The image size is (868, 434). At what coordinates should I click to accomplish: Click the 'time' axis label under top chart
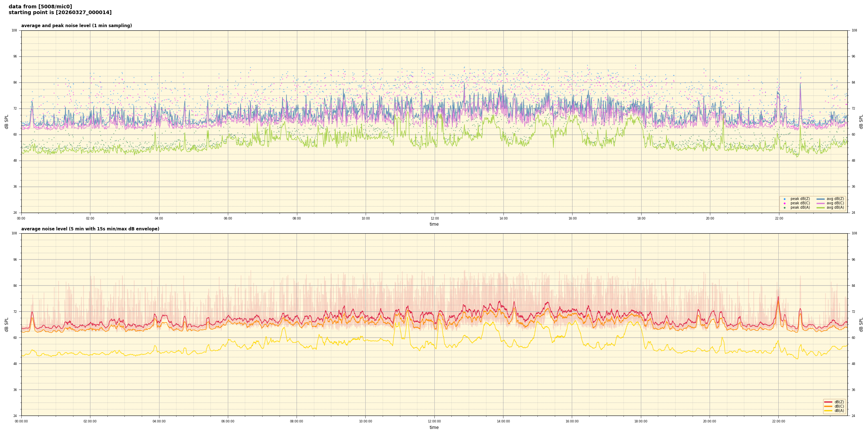click(434, 224)
